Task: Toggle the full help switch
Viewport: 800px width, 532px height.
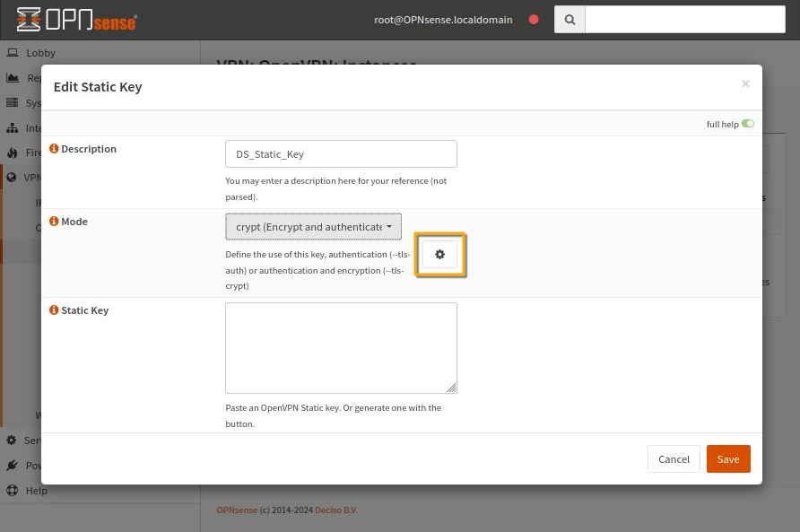Action: coord(748,124)
